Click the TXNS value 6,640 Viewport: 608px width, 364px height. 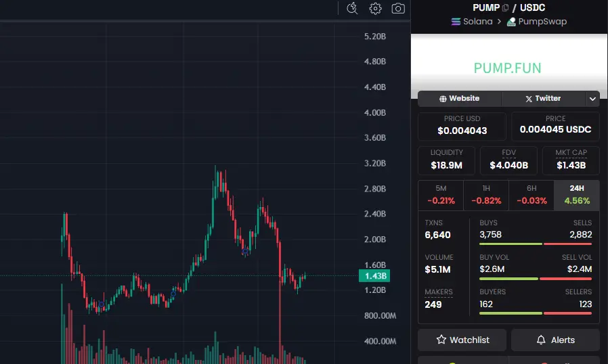437,235
